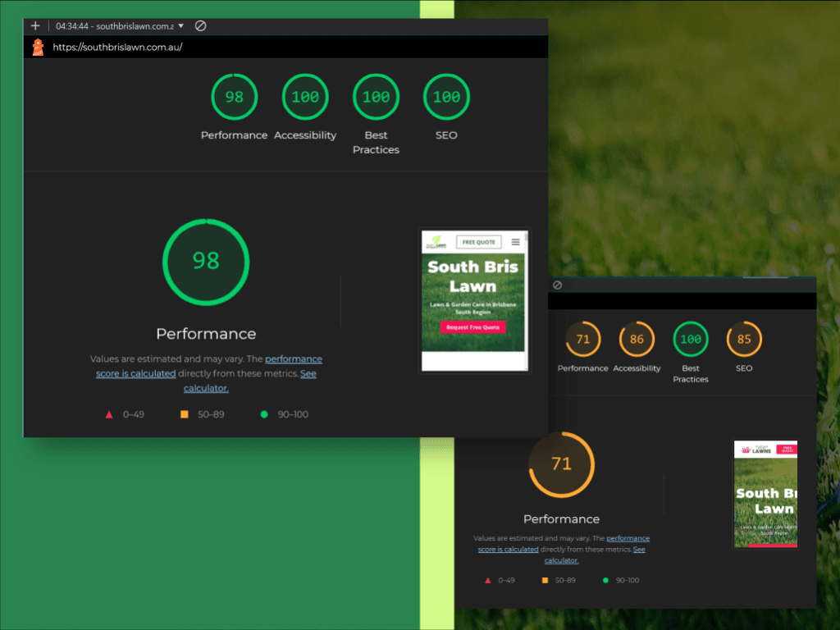Select the 100 Best Practices gauge in back report

(691, 339)
